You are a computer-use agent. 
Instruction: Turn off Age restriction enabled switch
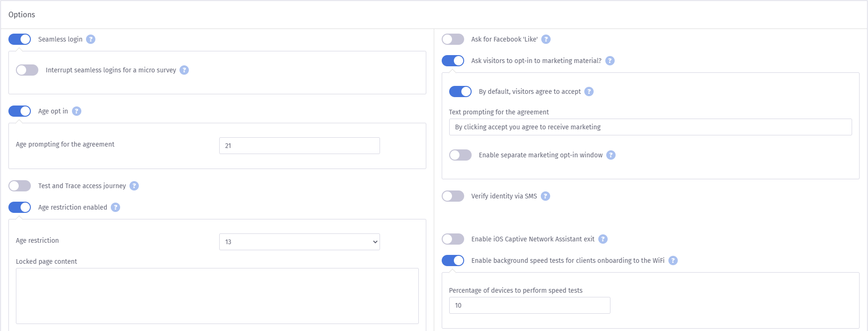20,207
